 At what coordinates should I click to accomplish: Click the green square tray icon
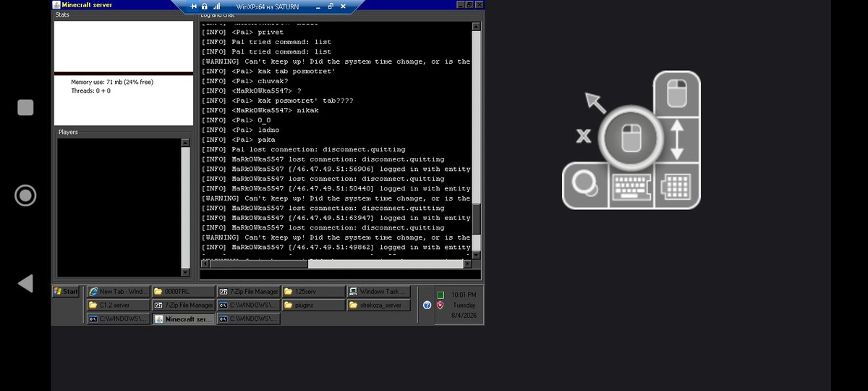(439, 295)
